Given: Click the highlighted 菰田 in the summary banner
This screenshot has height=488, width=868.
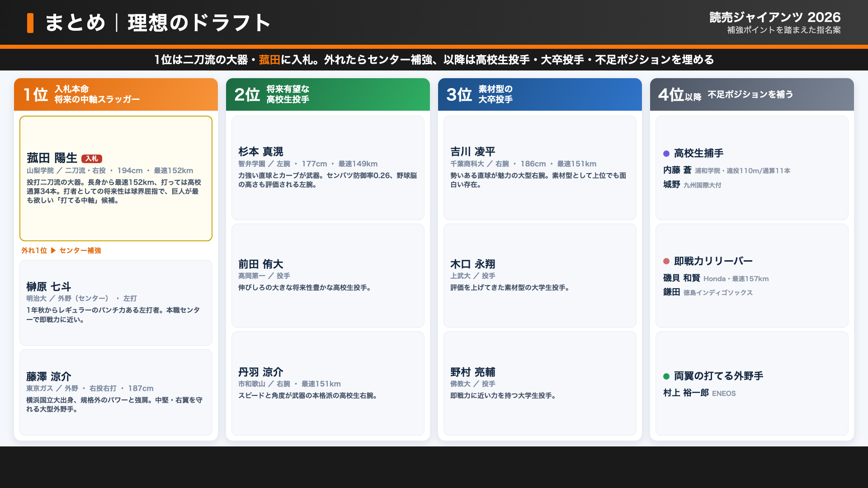Looking at the screenshot, I should 269,60.
